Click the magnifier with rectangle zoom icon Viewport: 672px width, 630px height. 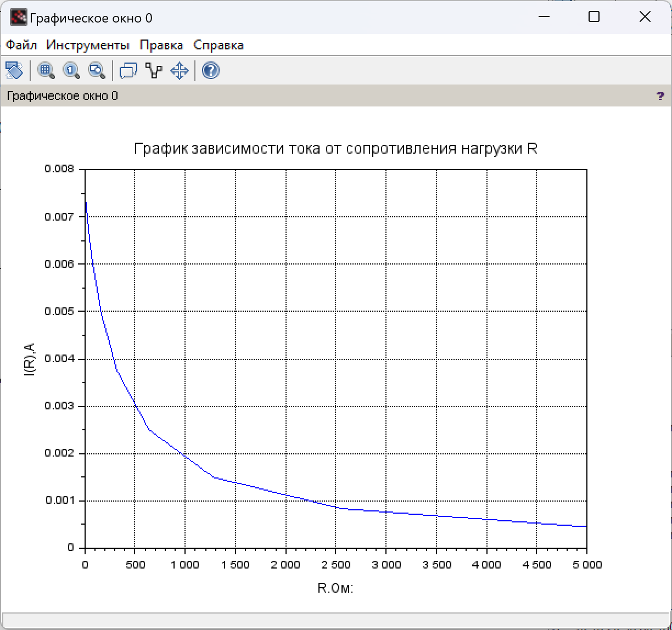97,70
